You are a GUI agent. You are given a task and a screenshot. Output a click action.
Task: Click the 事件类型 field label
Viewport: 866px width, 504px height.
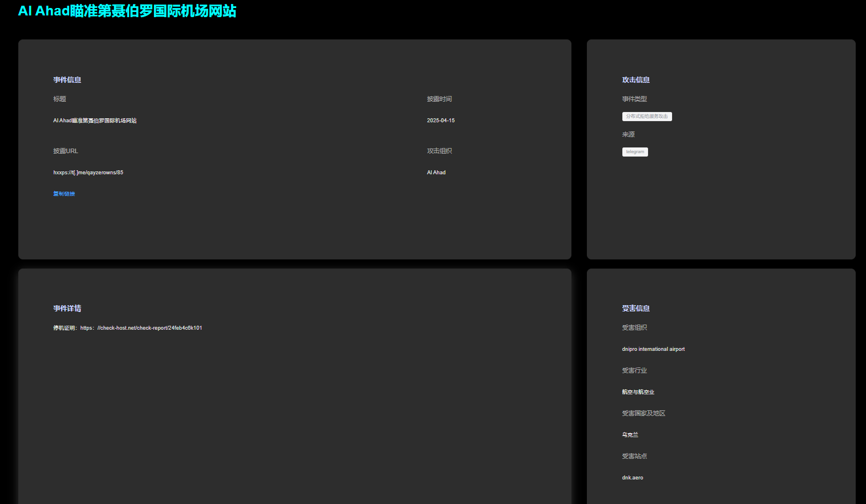click(x=634, y=99)
